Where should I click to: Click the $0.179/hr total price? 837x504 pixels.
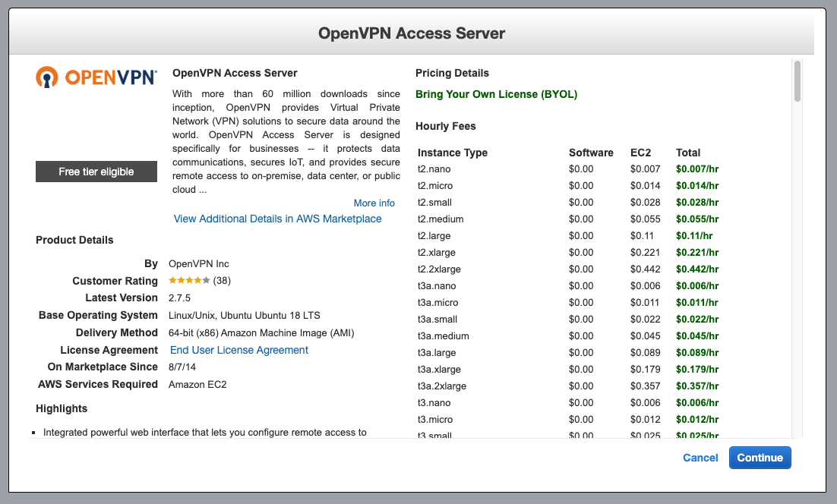click(697, 370)
